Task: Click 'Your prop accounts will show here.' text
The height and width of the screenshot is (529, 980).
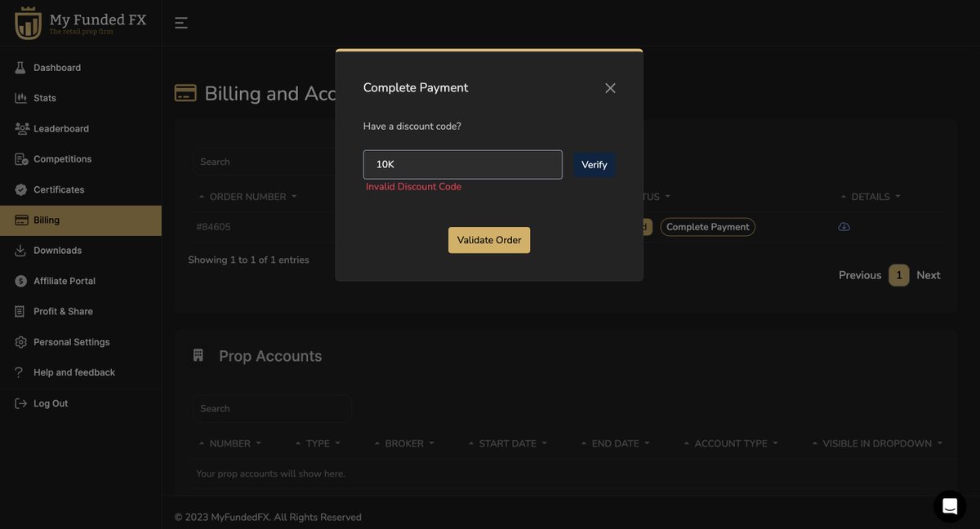Action: pyautogui.click(x=270, y=473)
